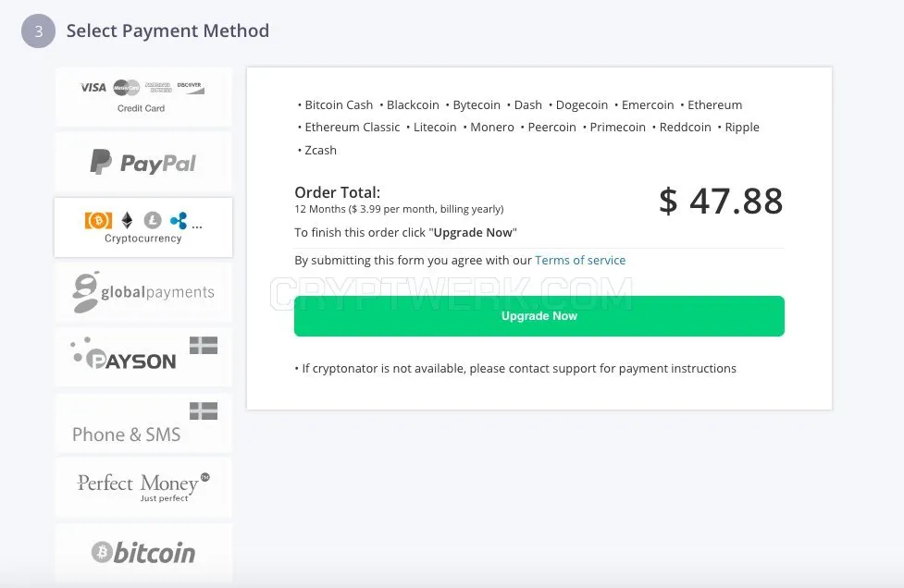This screenshot has width=904, height=588.
Task: Select the Visa logo in Credit Card option
Action: pos(93,88)
